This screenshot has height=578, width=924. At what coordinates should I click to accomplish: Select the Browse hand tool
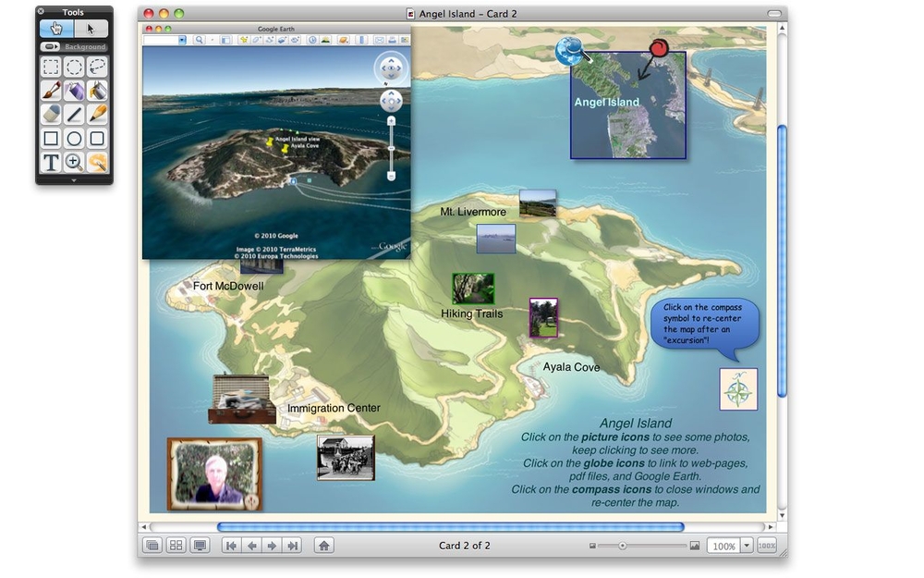click(x=56, y=29)
